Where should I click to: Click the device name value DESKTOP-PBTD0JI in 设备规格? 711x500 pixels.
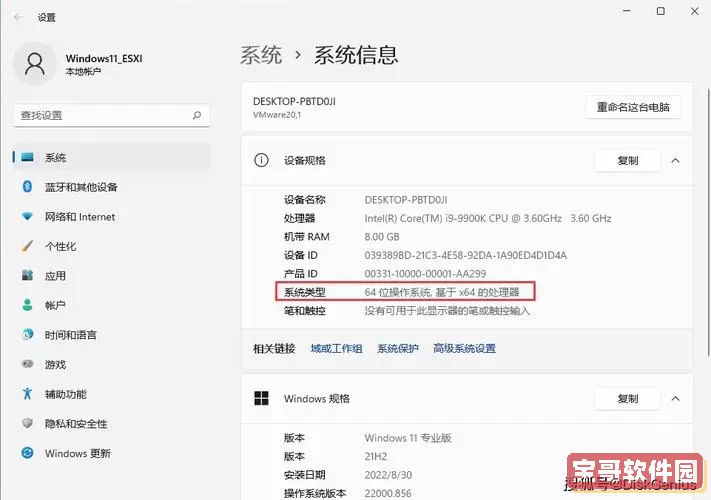point(406,199)
